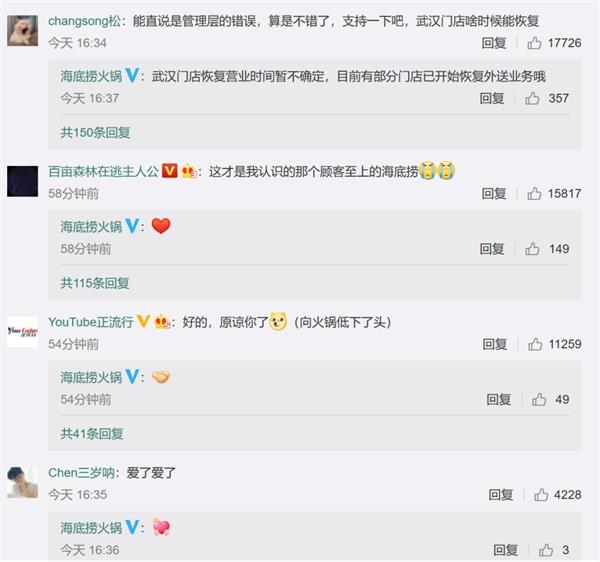Screen dimensions: 600x562
Task: Like the reply with 3 likes
Action: point(546,550)
